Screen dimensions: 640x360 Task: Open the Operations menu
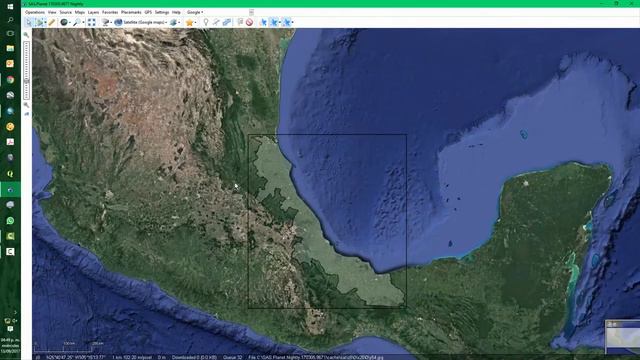point(35,12)
